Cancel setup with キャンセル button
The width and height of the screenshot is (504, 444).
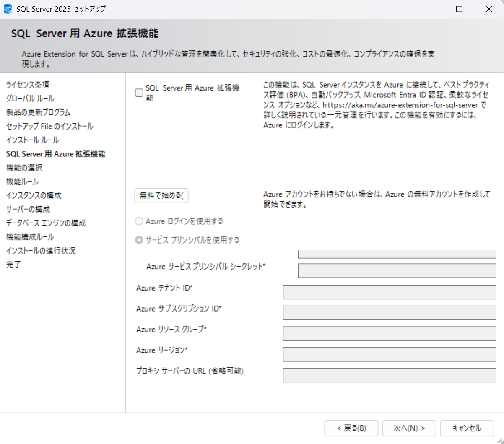click(x=467, y=428)
